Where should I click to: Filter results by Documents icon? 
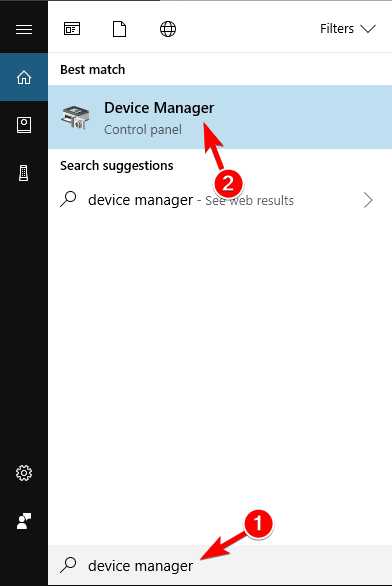tap(120, 29)
